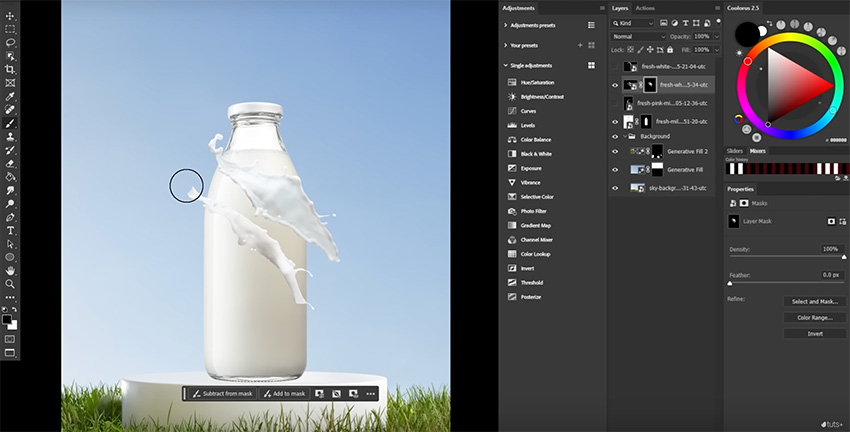Select the Spot Healing Brush tool
Screen dimensions: 850x432
10,109
